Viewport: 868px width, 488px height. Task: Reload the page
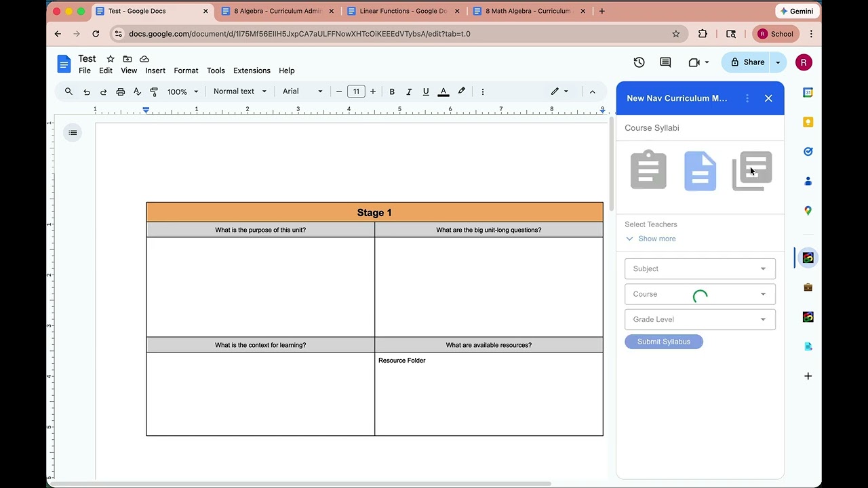click(x=96, y=34)
